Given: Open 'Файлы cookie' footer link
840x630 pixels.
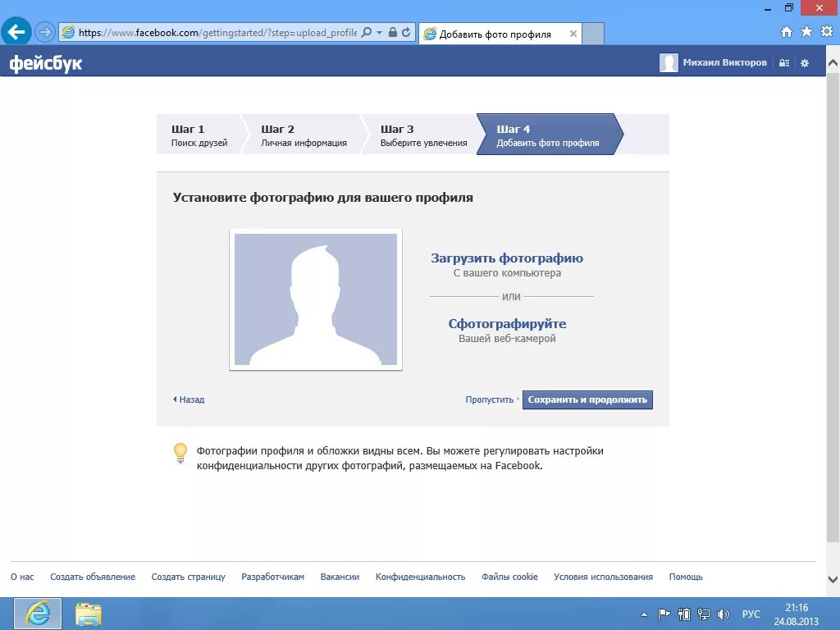Looking at the screenshot, I should point(509,577).
